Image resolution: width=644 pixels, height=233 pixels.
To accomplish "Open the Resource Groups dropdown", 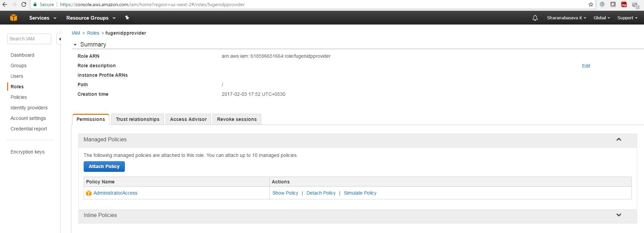I will click(x=91, y=18).
